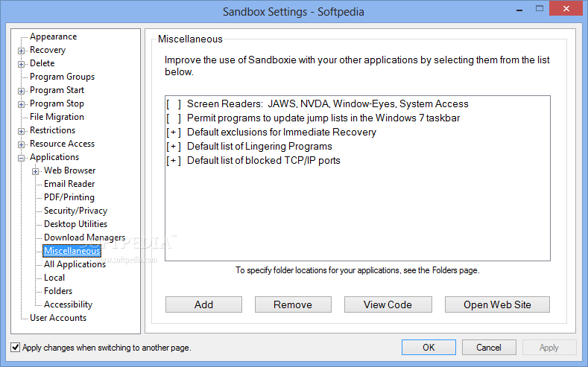
Task: Collapse the Applications tree node
Action: (22, 158)
